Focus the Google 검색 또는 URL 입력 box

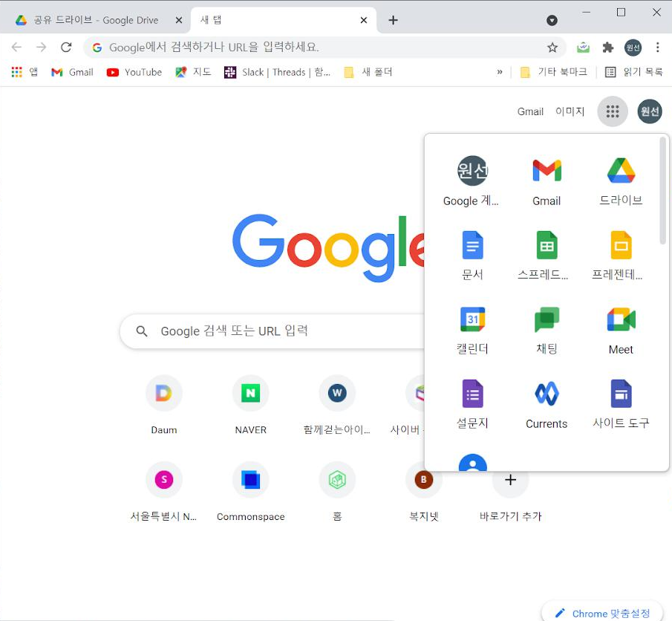274,331
